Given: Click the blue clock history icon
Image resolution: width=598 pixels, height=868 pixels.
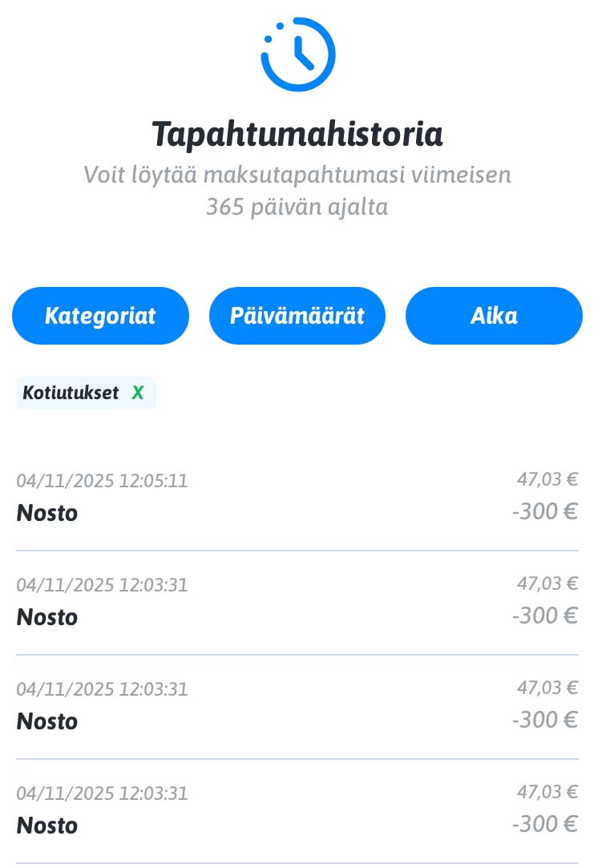Looking at the screenshot, I should (x=297, y=54).
